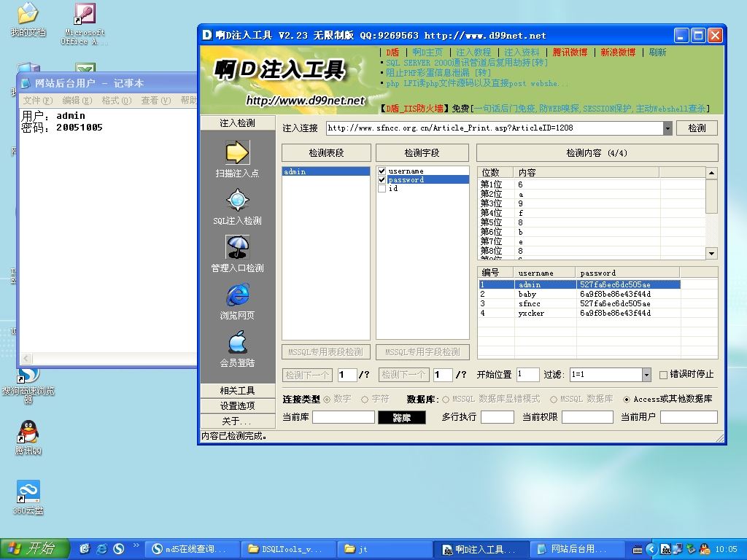Expand quick launch overflow chevron

coord(136,545)
